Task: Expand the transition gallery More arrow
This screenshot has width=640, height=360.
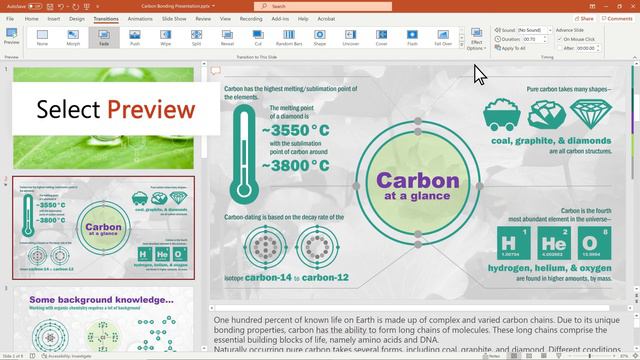Action: click(462, 45)
